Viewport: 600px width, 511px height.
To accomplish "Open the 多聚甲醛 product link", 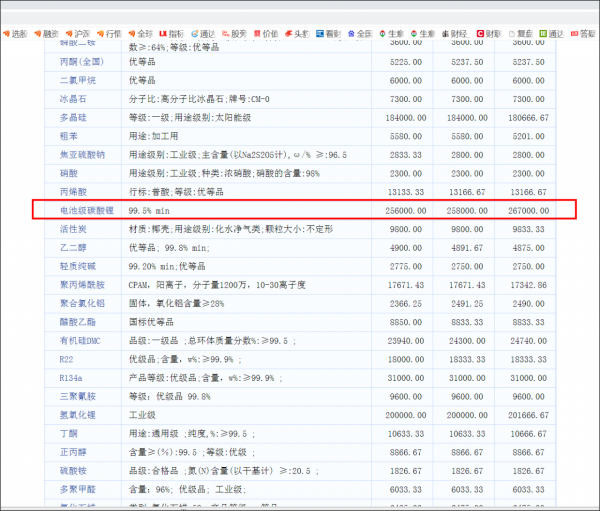I will [x=78, y=489].
